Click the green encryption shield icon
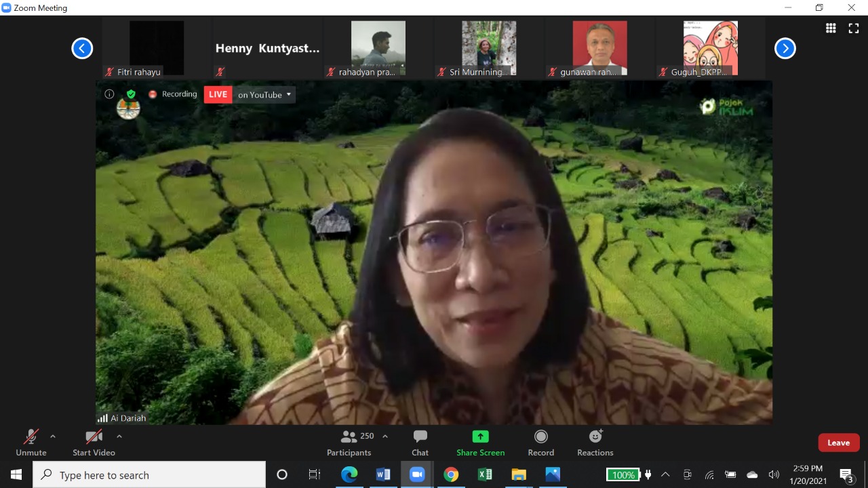Image resolution: width=868 pixels, height=488 pixels. click(x=131, y=94)
